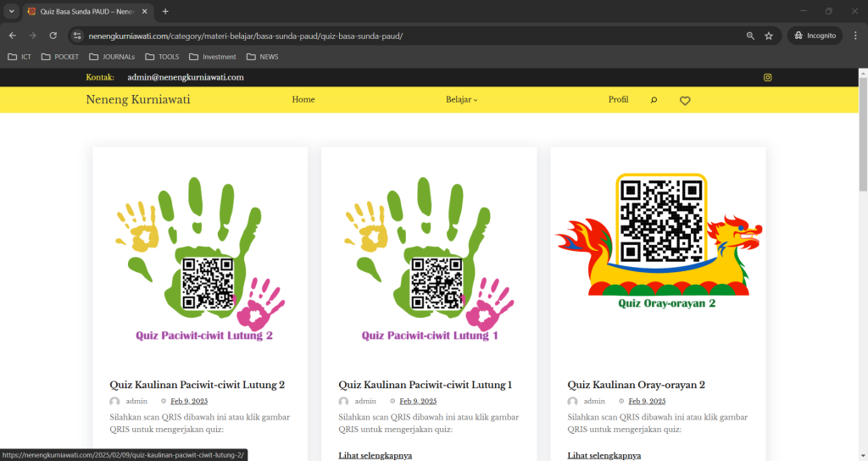Image resolution: width=868 pixels, height=461 pixels.
Task: Click Feb 9, 2025 date on Paciwit-ciwit Lutung 2
Action: tap(189, 401)
